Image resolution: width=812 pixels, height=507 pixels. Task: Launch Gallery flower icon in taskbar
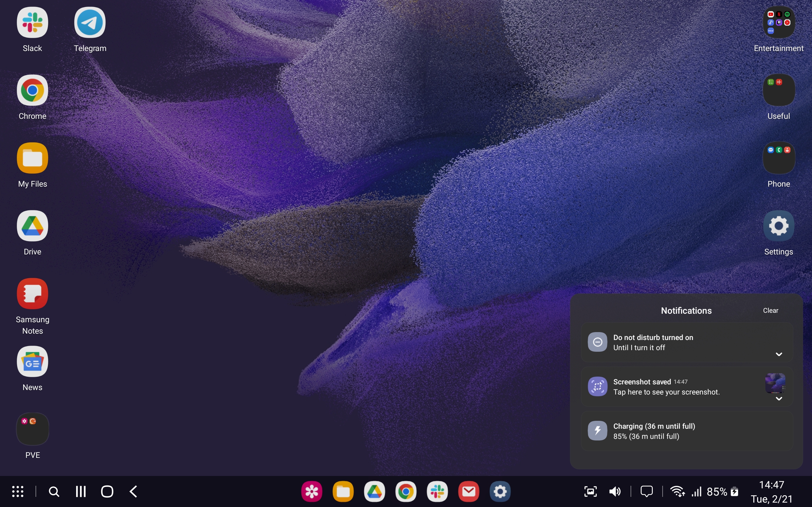(311, 491)
